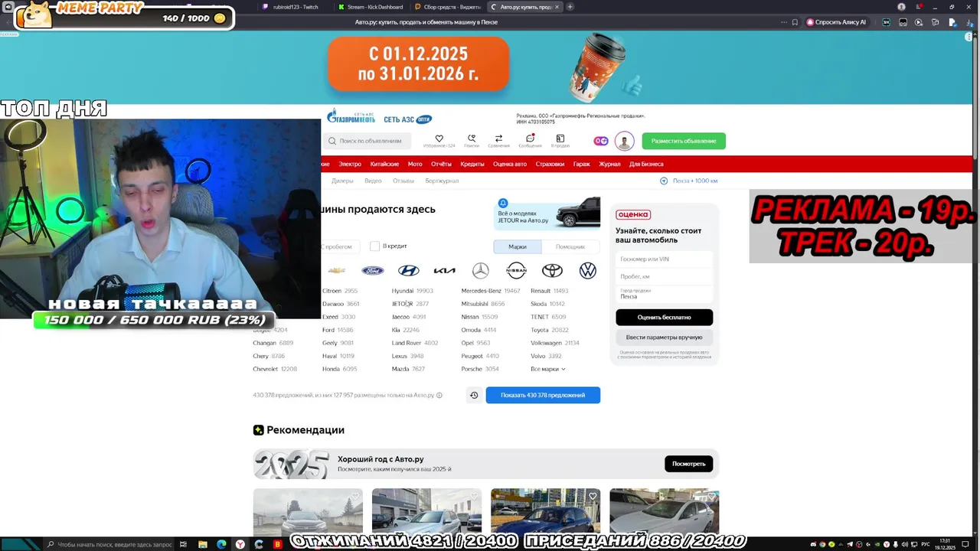Screen dimensions: 980x551
Task: Open Task View in the taskbar
Action: click(184, 544)
